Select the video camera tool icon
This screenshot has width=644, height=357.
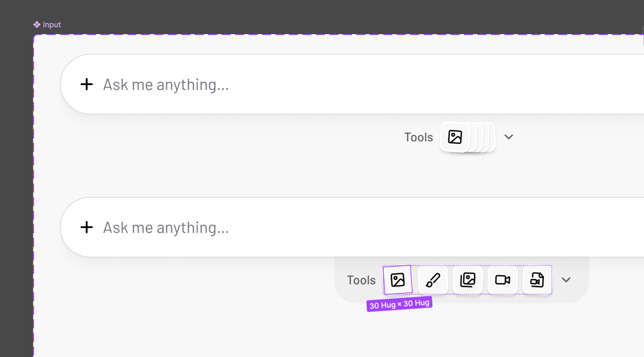click(x=502, y=280)
